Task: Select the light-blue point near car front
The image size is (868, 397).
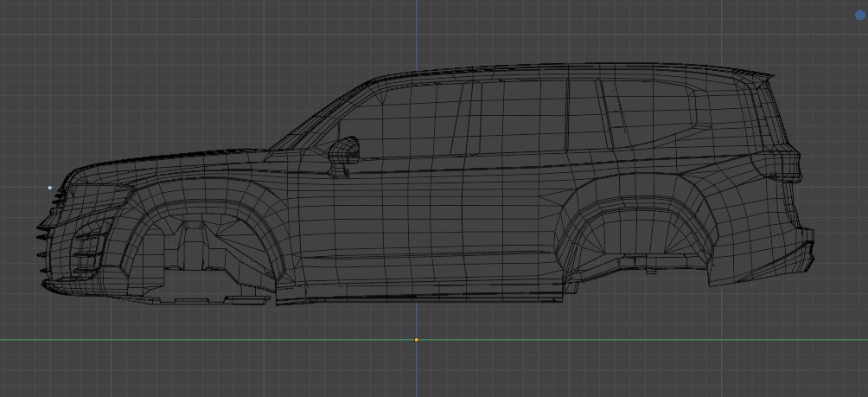Action: tap(50, 188)
